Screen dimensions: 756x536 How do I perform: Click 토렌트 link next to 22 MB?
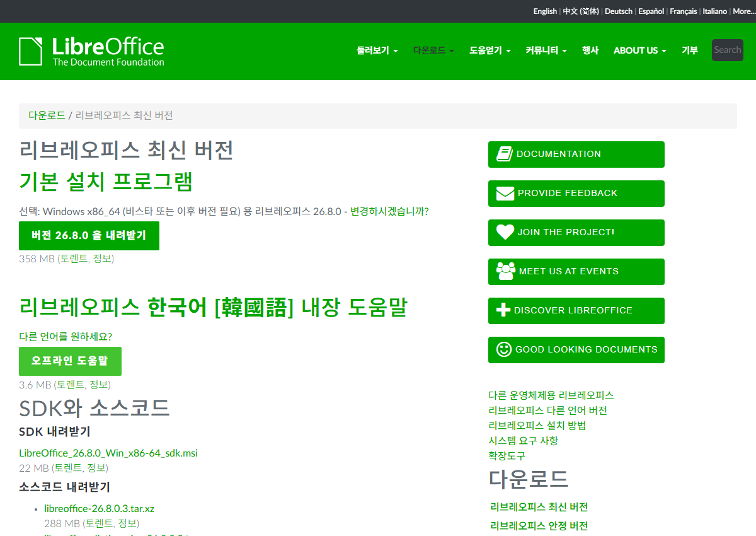pos(68,468)
